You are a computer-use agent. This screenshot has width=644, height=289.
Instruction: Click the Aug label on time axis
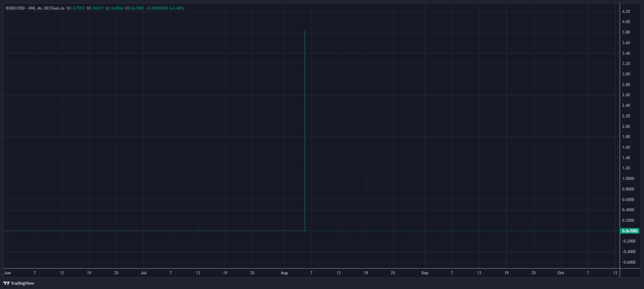[284, 273]
